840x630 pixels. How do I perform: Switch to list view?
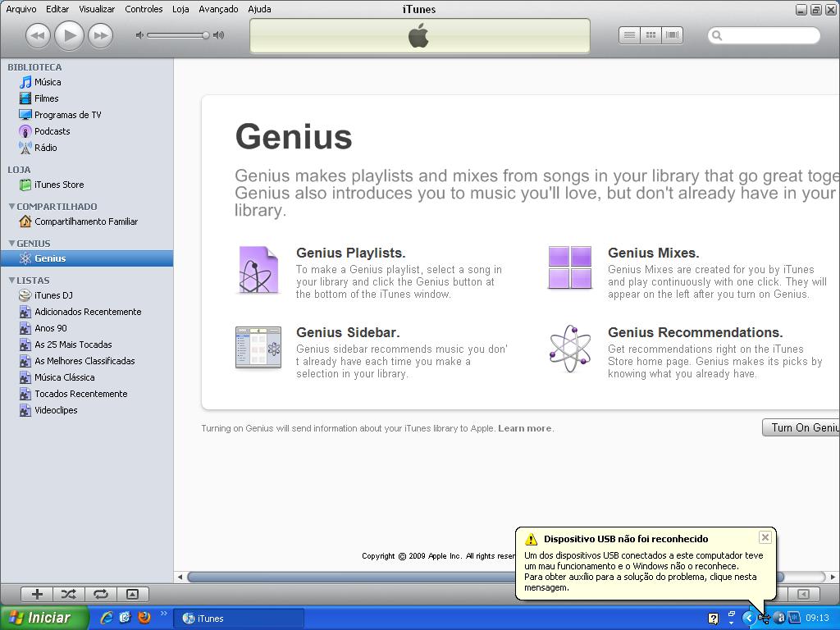(629, 35)
